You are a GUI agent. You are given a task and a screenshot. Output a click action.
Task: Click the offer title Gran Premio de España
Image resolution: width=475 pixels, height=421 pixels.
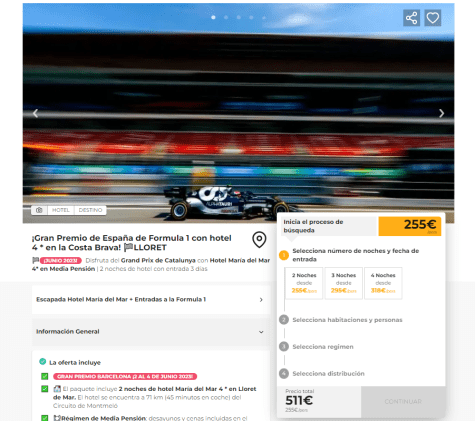pyautogui.click(x=131, y=243)
